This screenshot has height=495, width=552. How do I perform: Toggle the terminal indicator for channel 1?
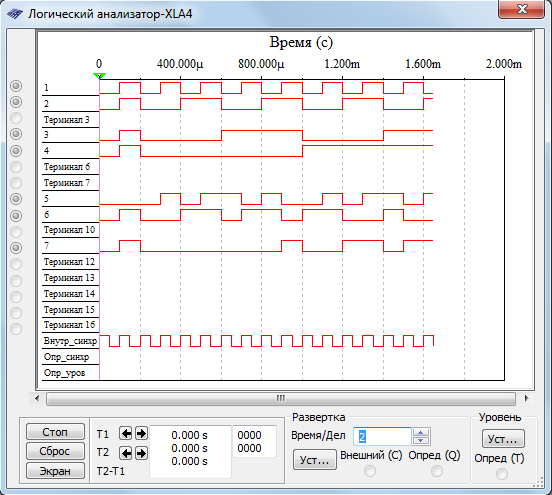pyautogui.click(x=16, y=86)
